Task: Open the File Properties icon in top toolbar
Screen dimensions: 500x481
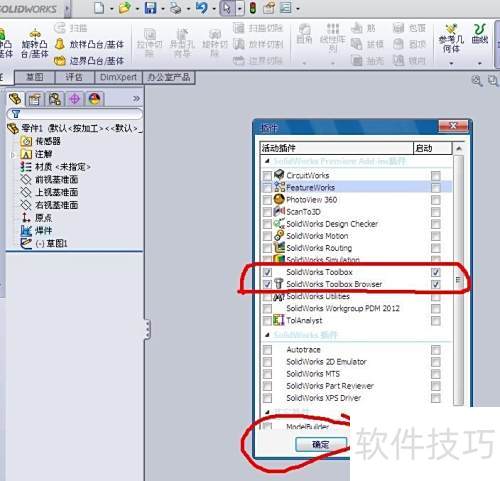Action: tap(269, 8)
